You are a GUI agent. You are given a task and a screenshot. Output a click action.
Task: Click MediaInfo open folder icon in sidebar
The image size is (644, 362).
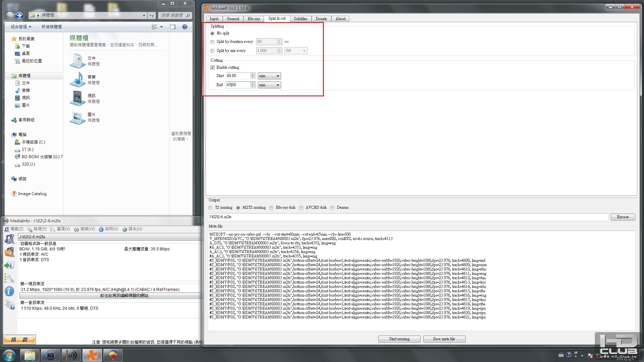click(x=9, y=252)
